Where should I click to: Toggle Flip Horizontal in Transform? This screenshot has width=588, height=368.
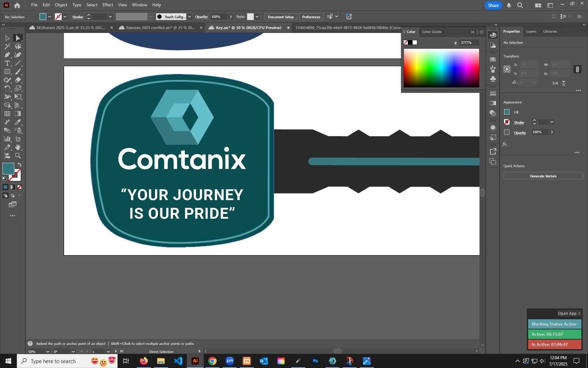click(555, 83)
